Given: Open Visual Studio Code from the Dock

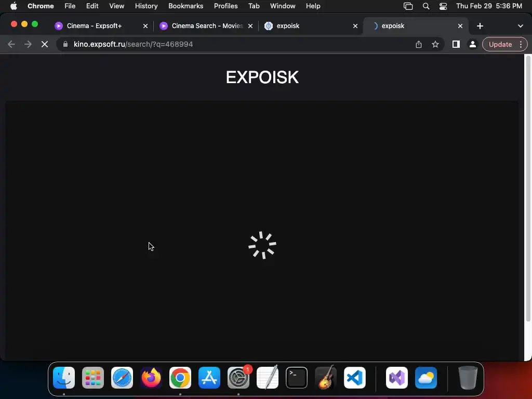Looking at the screenshot, I should pos(355,378).
